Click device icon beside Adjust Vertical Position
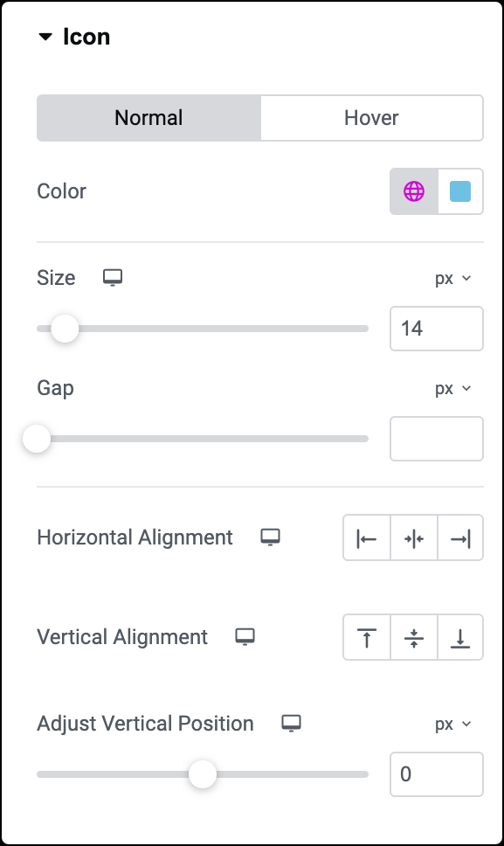This screenshot has width=504, height=846. (x=291, y=724)
